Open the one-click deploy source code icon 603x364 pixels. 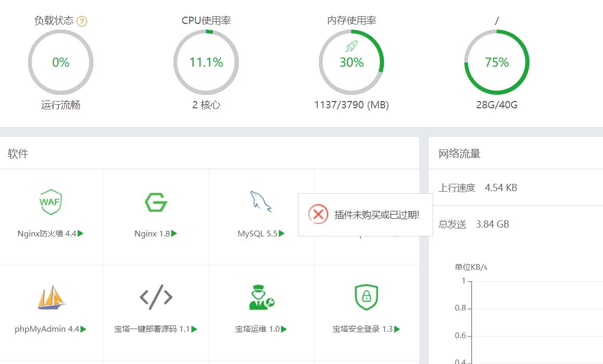(156, 297)
